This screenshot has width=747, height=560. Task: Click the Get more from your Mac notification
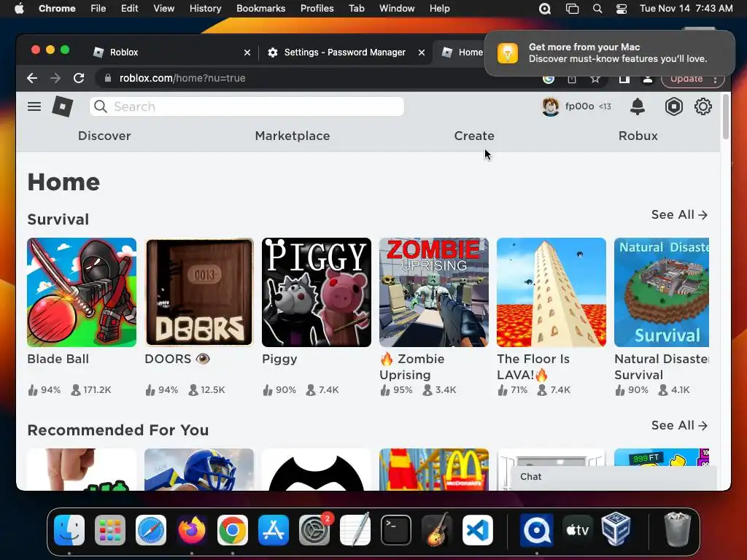609,52
